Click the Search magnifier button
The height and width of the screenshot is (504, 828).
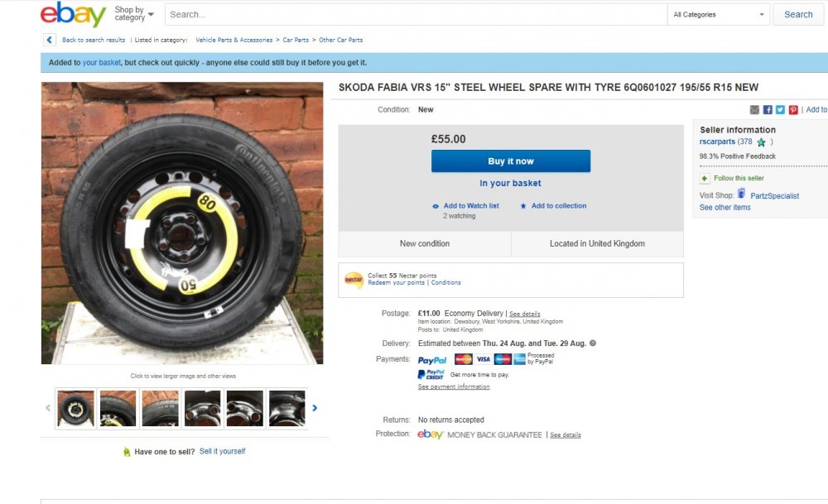point(797,14)
